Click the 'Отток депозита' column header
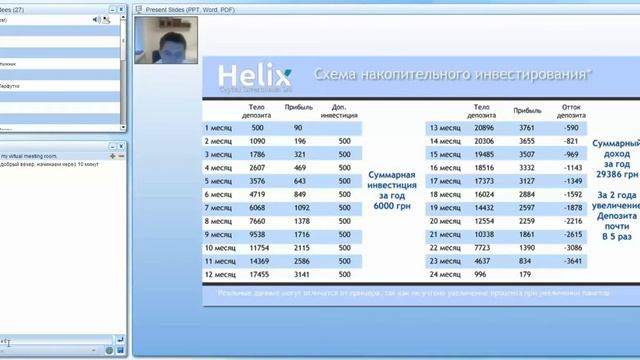This screenshot has height=360, width=640. (x=571, y=111)
